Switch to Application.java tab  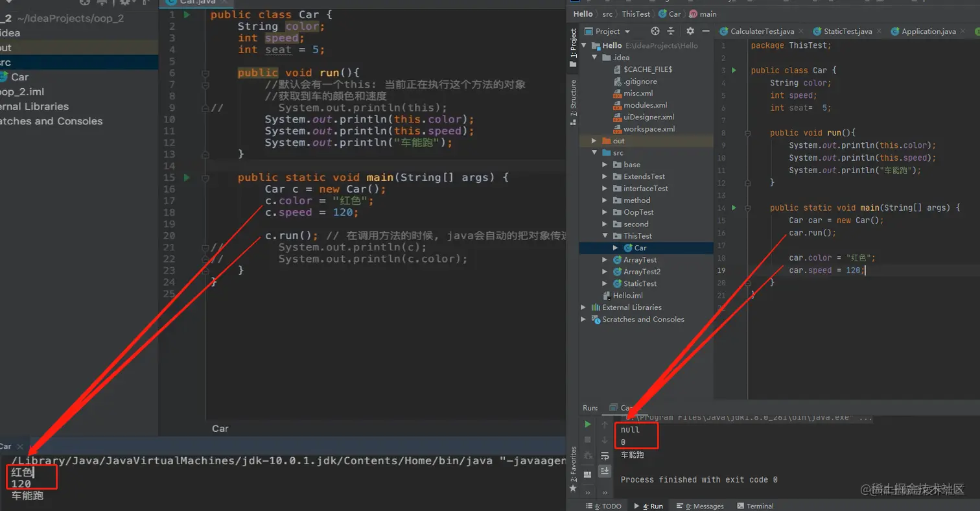928,31
